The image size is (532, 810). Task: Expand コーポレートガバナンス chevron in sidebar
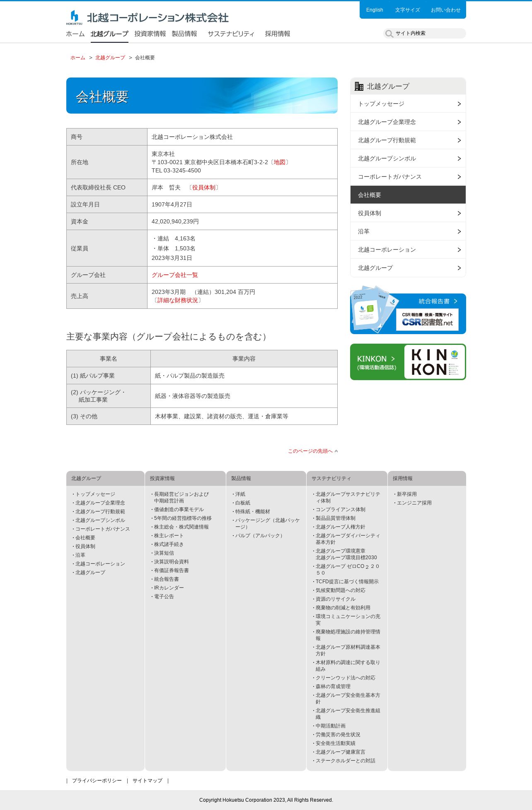pyautogui.click(x=459, y=177)
